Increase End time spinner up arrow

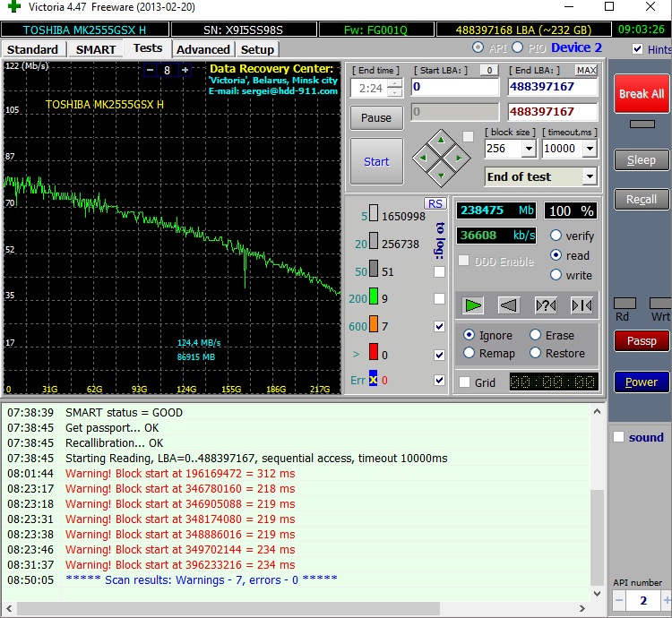point(394,83)
